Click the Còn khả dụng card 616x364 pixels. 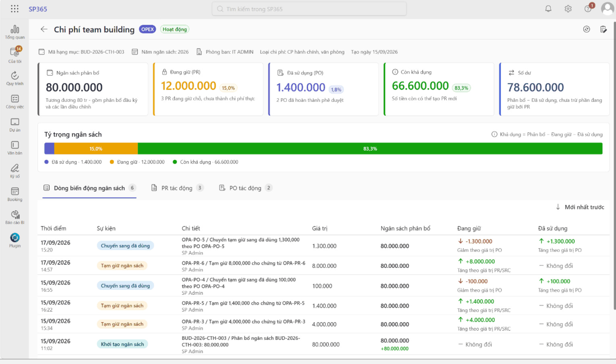pyautogui.click(x=439, y=89)
